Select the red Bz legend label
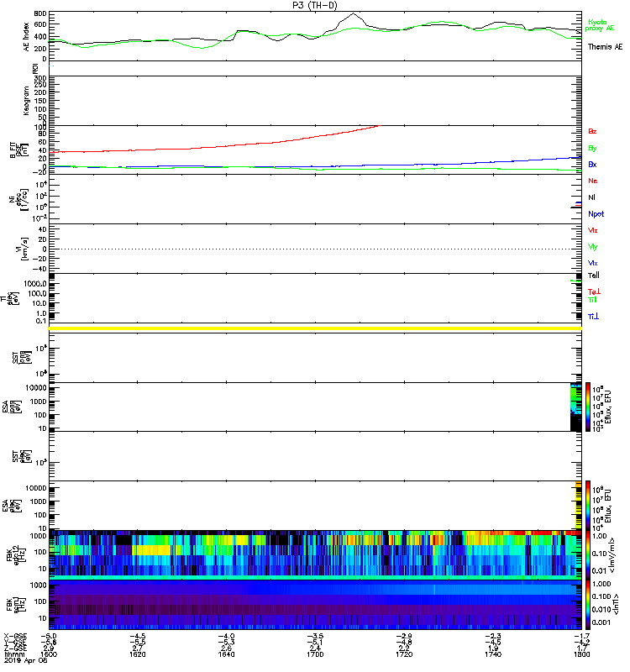Viewport: 630px width, 672px height. click(x=592, y=131)
